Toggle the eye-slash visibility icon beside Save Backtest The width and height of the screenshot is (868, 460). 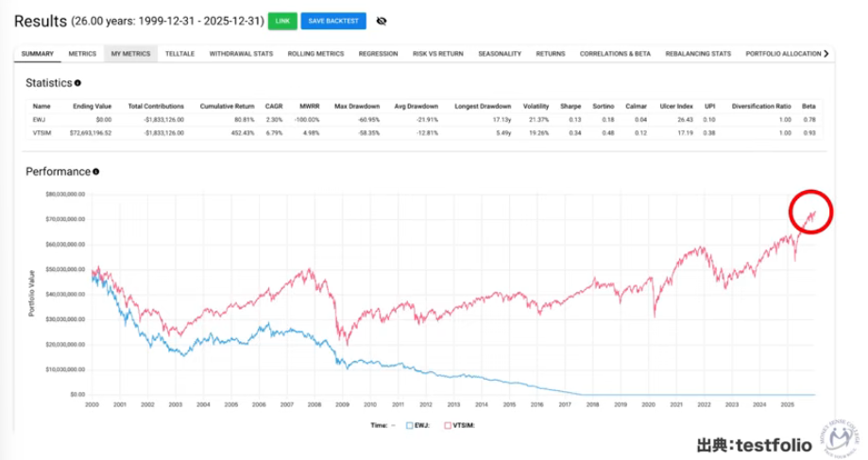tap(382, 21)
